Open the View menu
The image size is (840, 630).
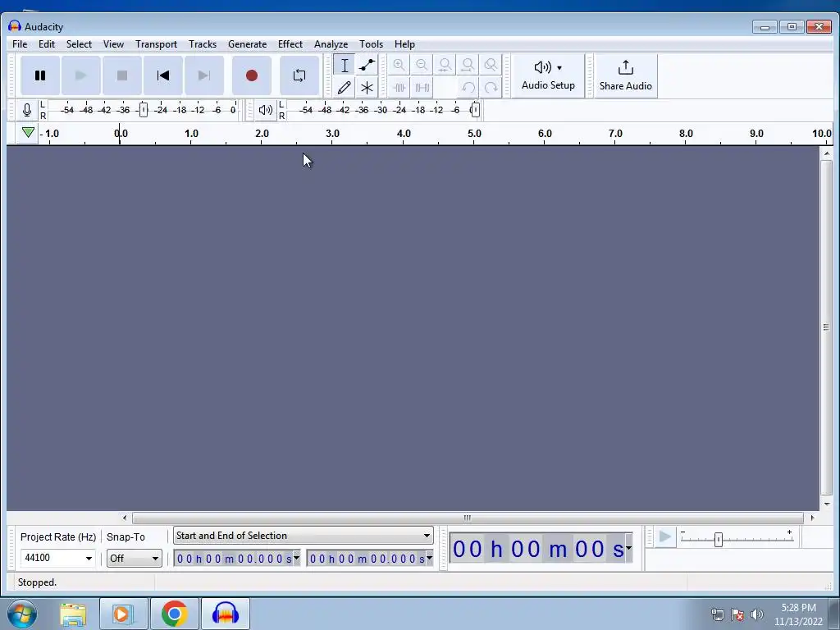[x=113, y=44]
